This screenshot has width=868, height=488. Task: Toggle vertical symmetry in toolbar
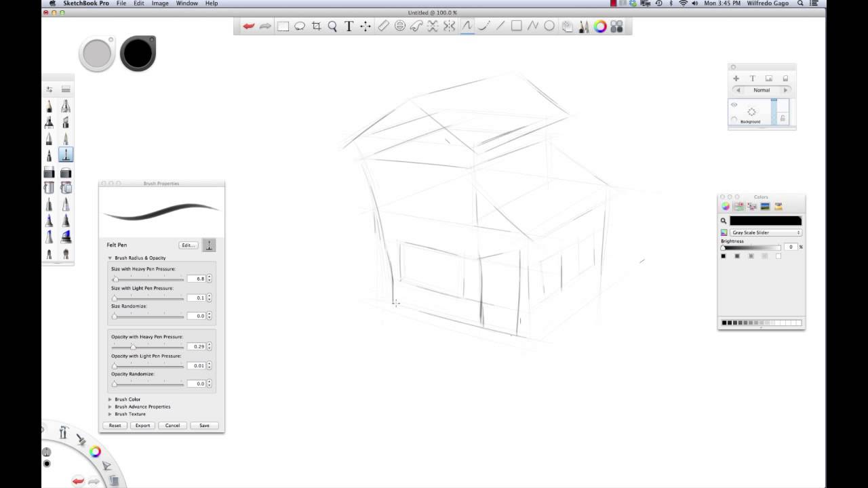coord(449,26)
